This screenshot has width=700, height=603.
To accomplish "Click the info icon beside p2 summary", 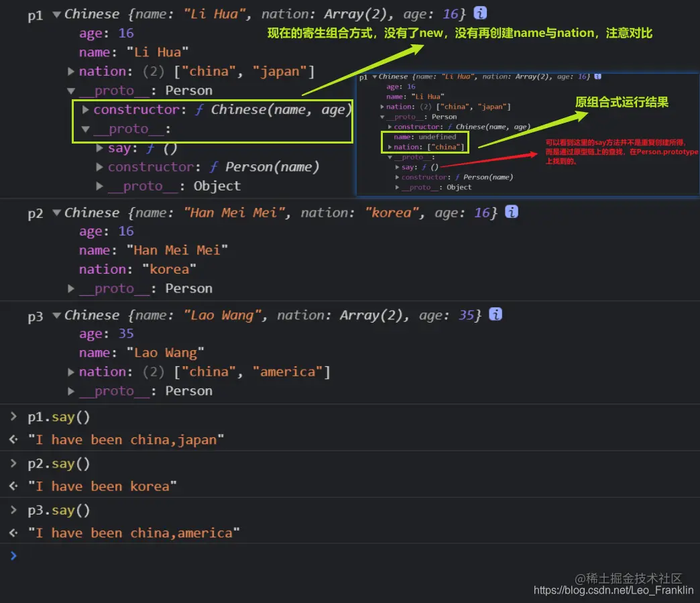I will 512,212.
